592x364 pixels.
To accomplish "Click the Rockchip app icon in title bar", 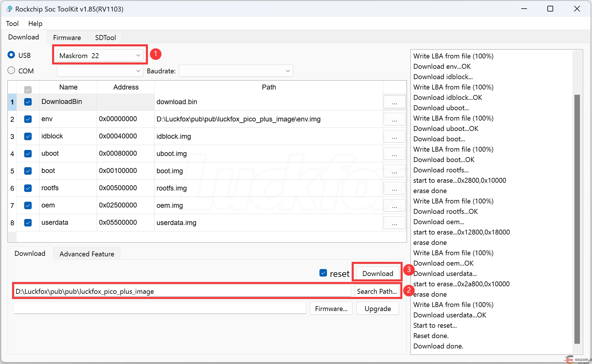I will pyautogui.click(x=9, y=9).
